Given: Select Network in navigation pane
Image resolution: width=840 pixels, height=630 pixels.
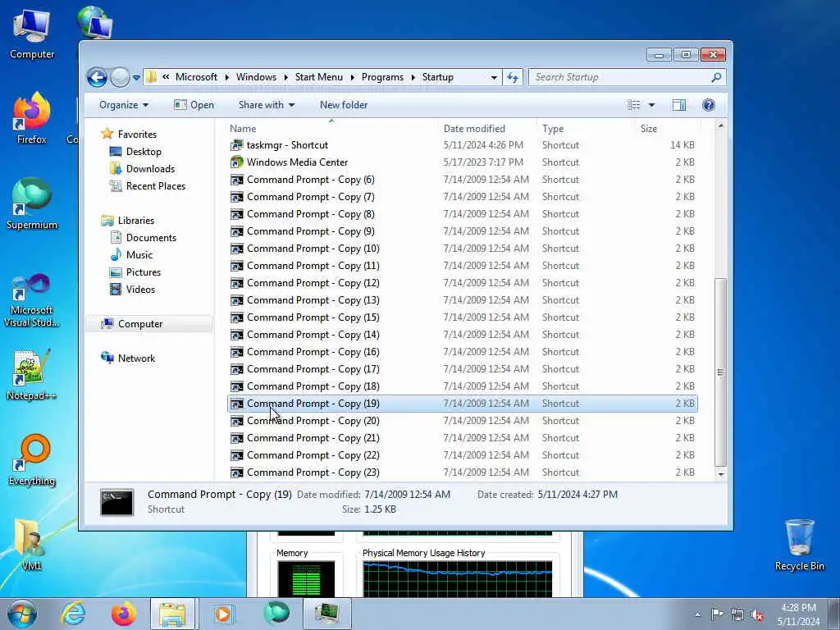Looking at the screenshot, I should tap(136, 358).
